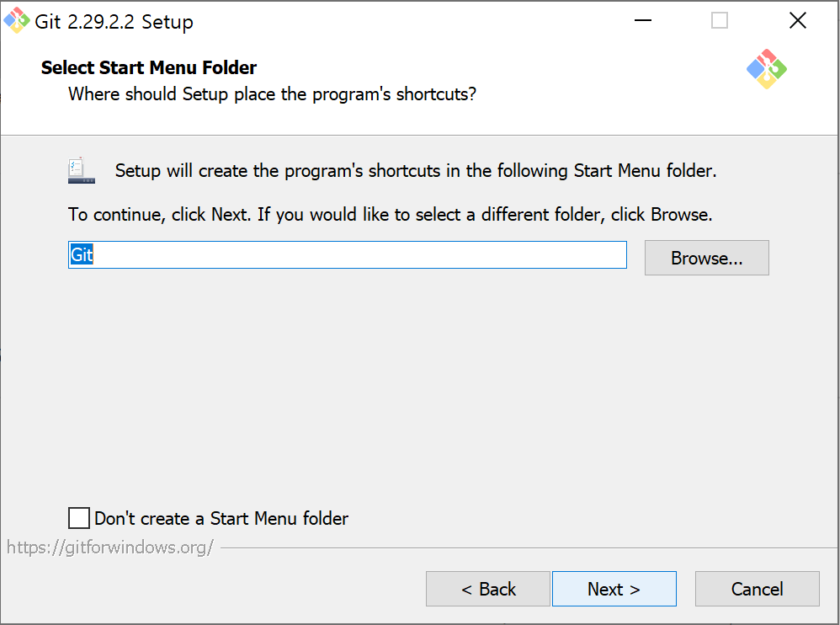Image resolution: width=840 pixels, height=625 pixels.
Task: Open the Browse folder dialog
Action: pos(707,258)
